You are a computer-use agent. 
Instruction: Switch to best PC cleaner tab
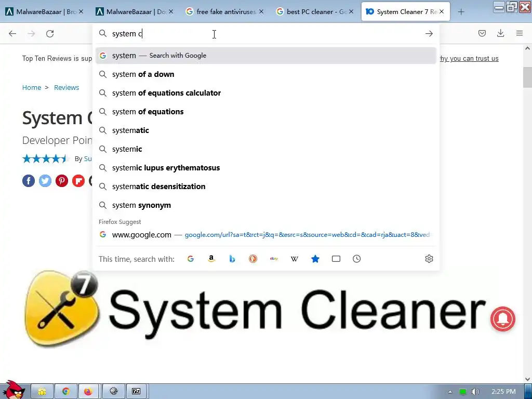tap(314, 11)
